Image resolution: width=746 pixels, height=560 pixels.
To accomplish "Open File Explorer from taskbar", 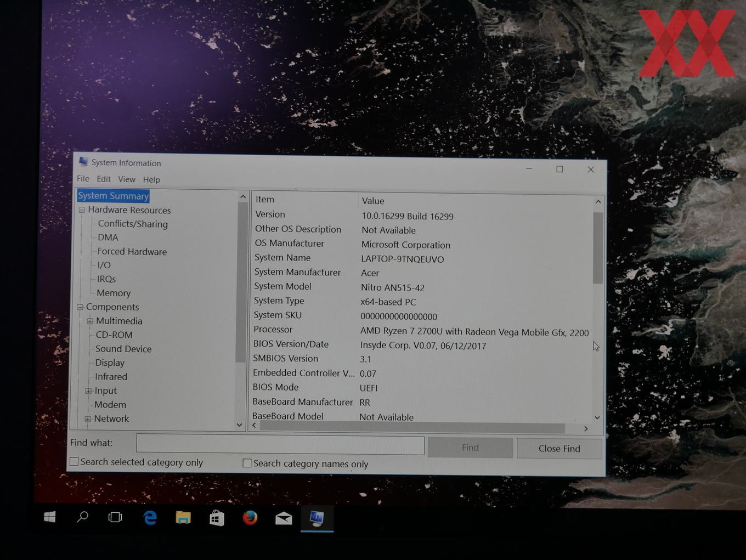I will [183, 518].
